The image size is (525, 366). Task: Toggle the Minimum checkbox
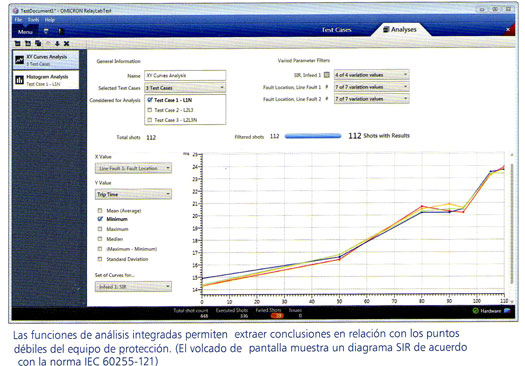point(100,219)
